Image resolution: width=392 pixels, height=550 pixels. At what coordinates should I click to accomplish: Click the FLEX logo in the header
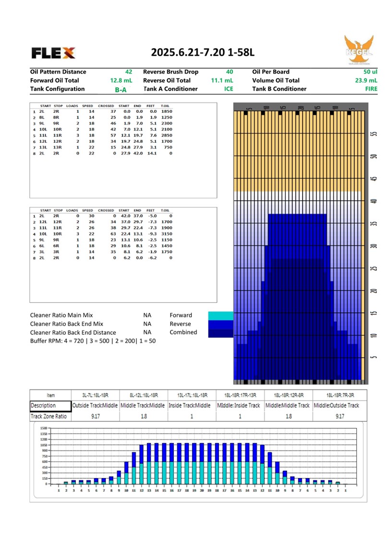tap(53, 52)
